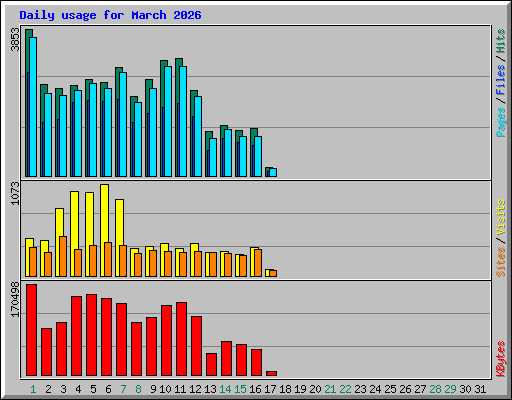Viewport: 512px width, 400px height.
Task: Click the orange Sites legend label
Action: 500,262
